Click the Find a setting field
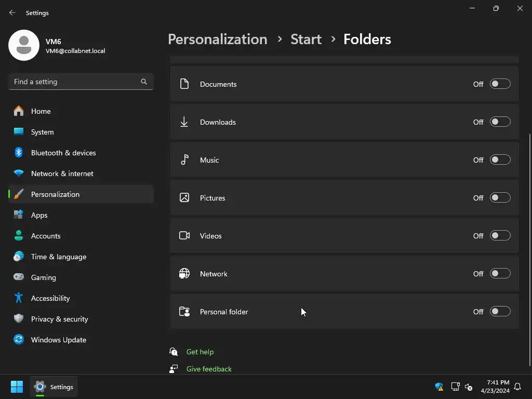The image size is (532, 399). coord(75,82)
